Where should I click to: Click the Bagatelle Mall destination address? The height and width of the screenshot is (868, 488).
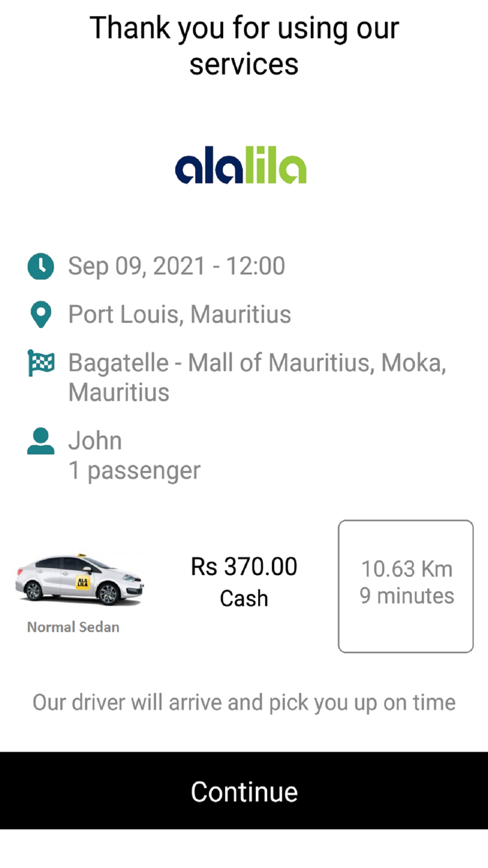[x=258, y=377]
